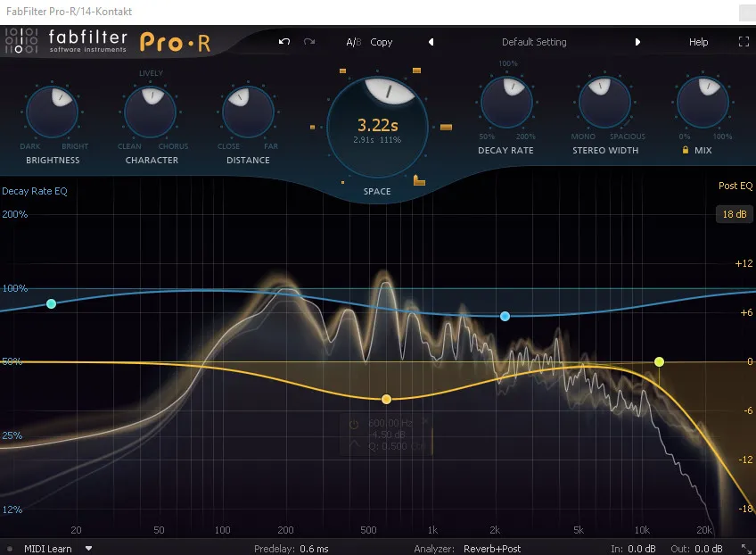Open the MIDI Learn dropdown arrow
This screenshot has width=756, height=555.
[x=89, y=549]
